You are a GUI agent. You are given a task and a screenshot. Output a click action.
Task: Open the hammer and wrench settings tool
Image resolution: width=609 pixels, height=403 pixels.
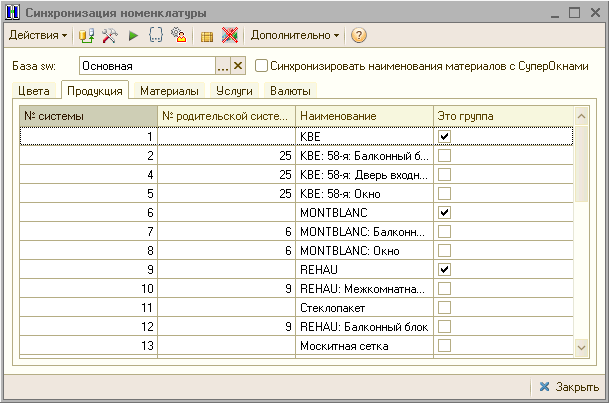click(x=110, y=35)
